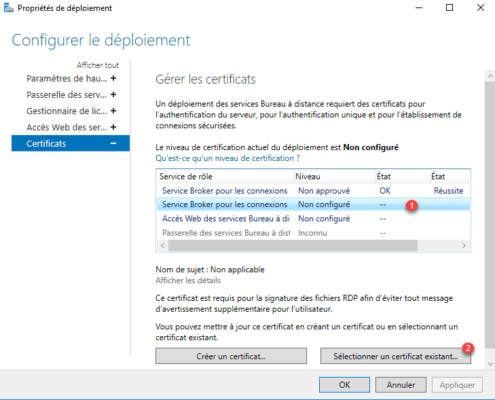Image resolution: width=495 pixels, height=400 pixels.
Task: Collapse Certificats with the minus sign
Action: point(113,143)
